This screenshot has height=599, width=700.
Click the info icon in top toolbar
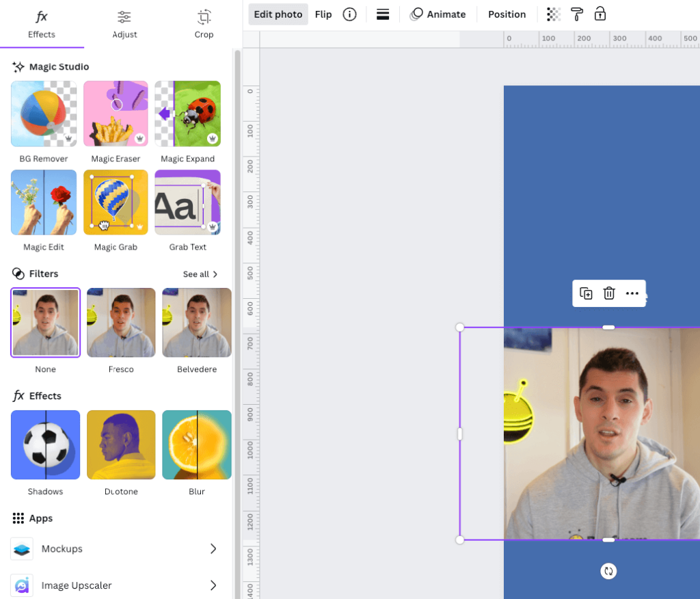(349, 14)
